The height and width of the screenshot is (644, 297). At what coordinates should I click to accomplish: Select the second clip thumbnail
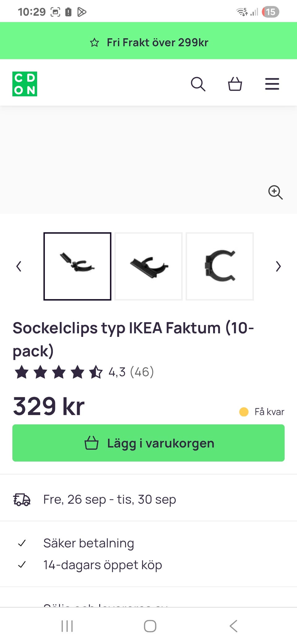click(x=148, y=266)
